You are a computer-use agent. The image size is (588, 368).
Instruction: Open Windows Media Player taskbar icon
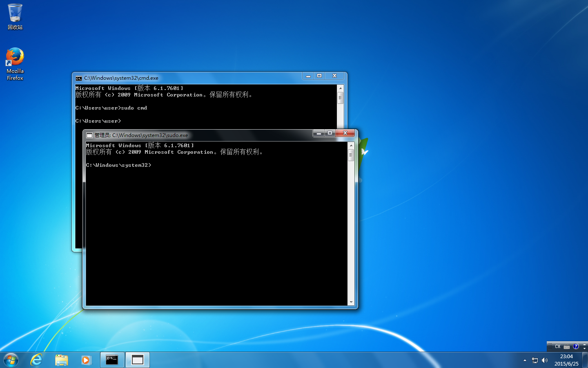86,360
